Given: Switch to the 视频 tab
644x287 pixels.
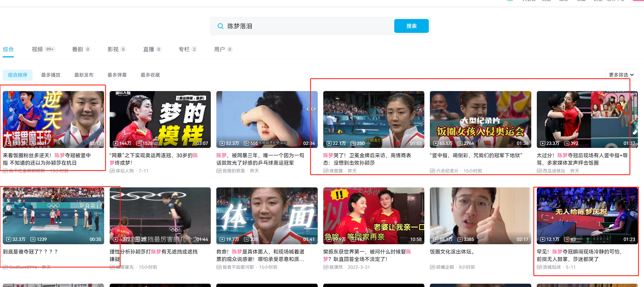Looking at the screenshot, I should 37,49.
